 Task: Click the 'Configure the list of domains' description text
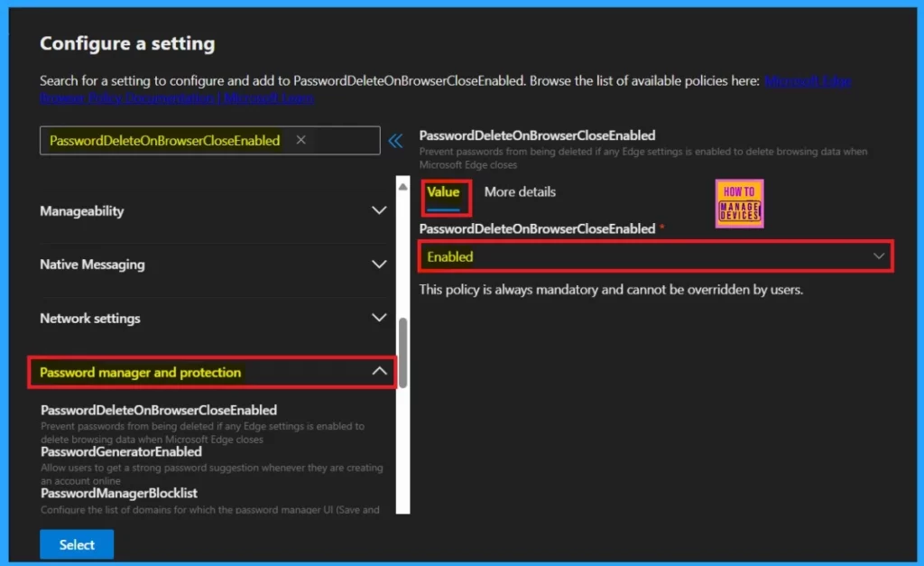point(209,509)
